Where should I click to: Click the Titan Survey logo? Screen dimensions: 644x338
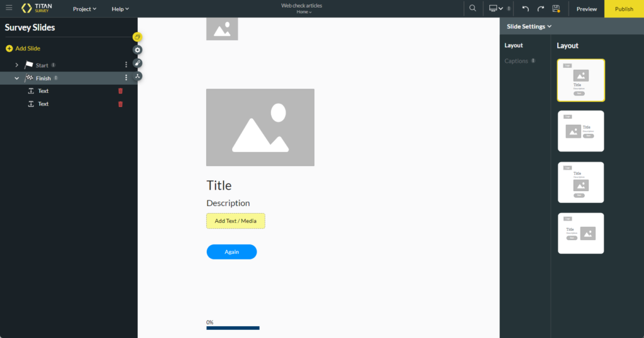pyautogui.click(x=36, y=8)
